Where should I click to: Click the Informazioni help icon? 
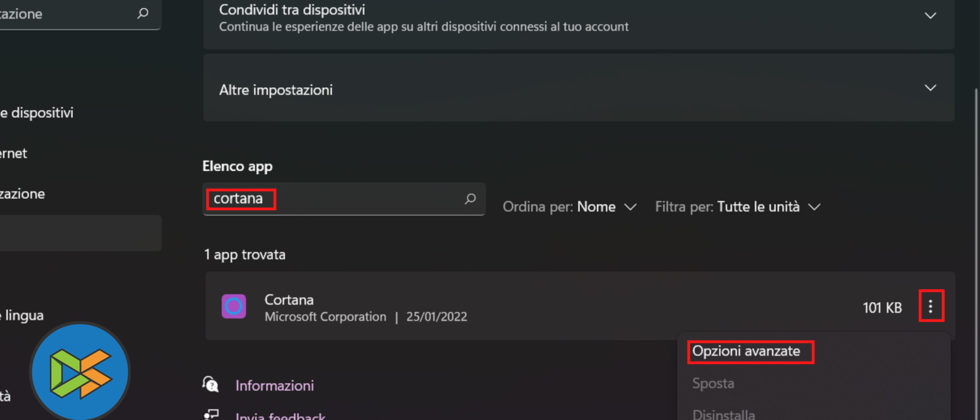click(x=211, y=384)
